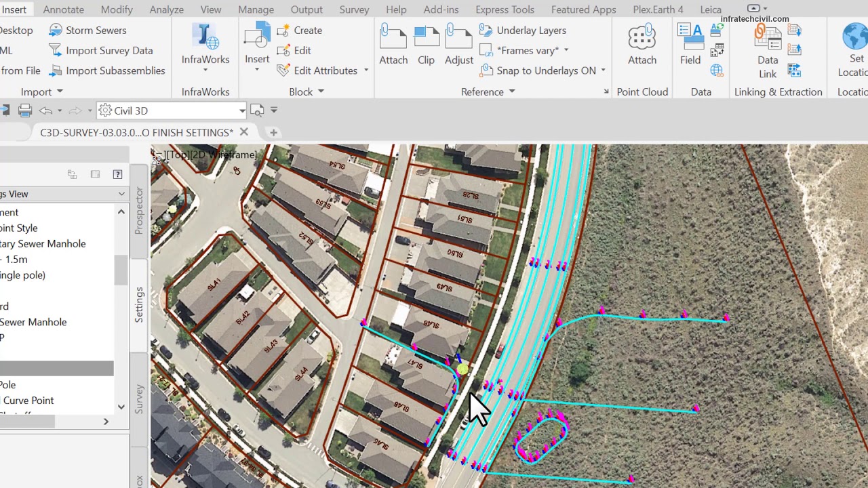Open the Undo history dropdown arrow

click(60, 110)
